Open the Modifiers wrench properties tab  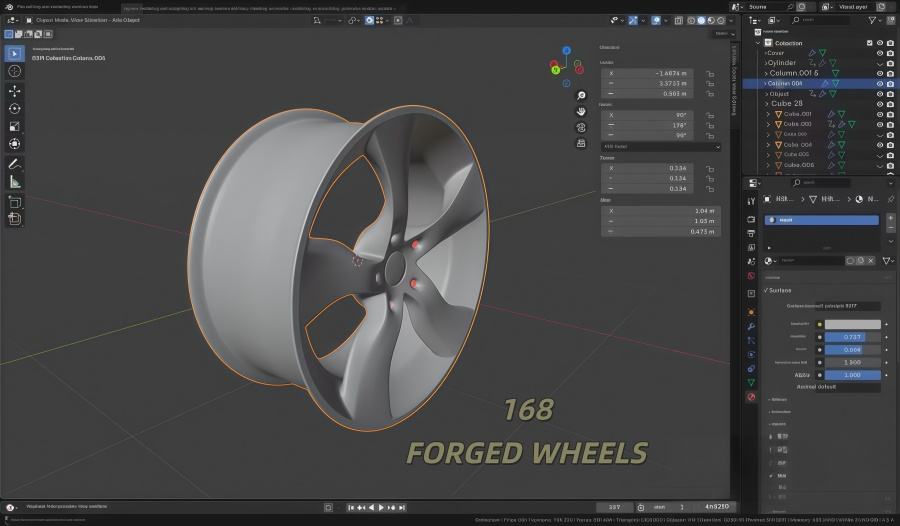pyautogui.click(x=751, y=327)
